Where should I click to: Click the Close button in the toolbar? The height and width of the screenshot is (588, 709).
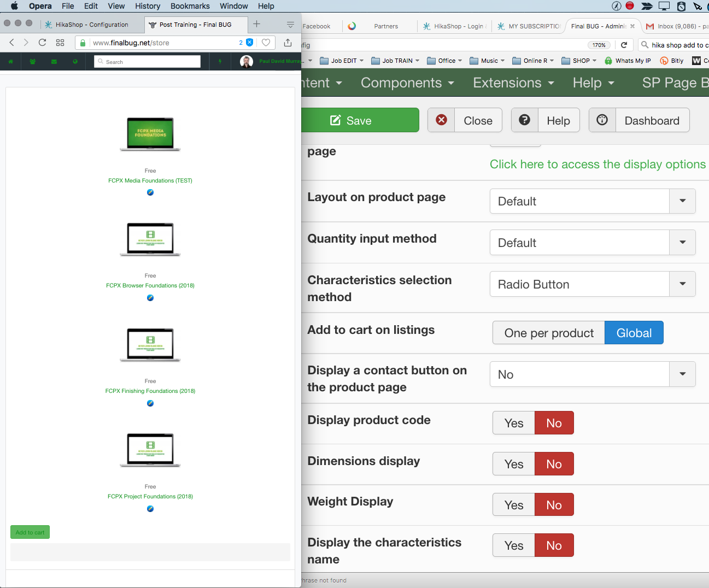click(x=465, y=120)
